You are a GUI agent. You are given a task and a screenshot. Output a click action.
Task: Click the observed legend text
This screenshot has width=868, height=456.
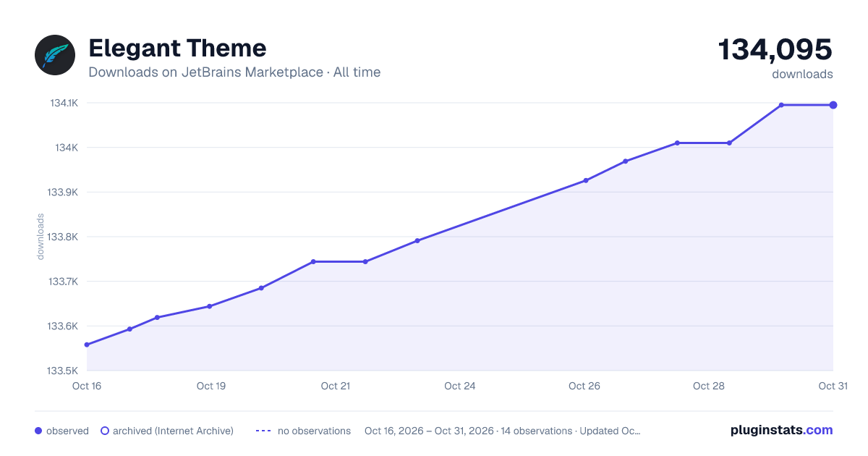tap(67, 431)
